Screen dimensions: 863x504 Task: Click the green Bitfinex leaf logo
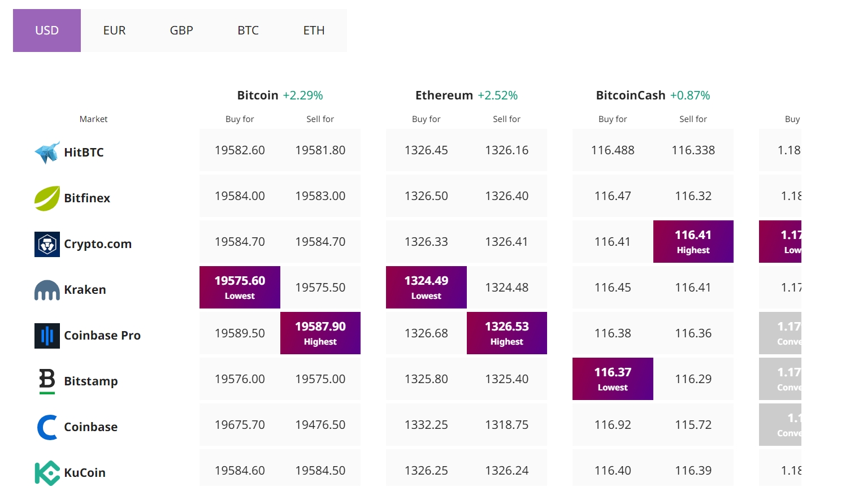tap(47, 198)
